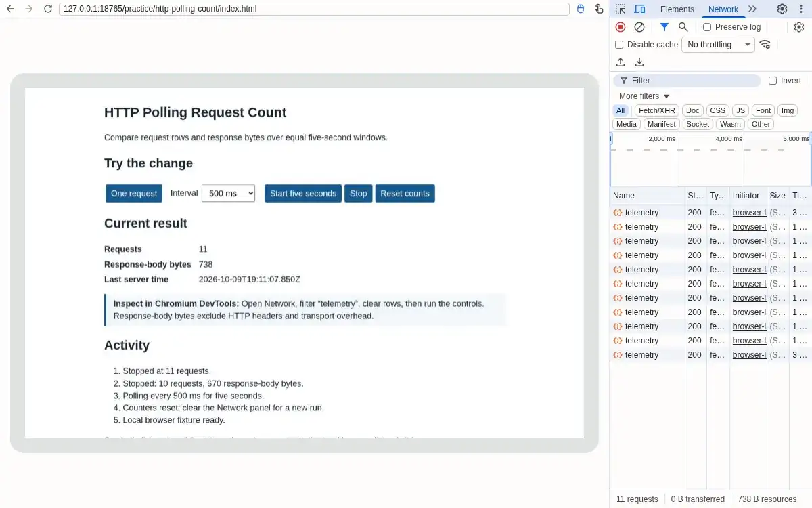Open network conditions wifi icon
The height and width of the screenshot is (508, 812).
coord(765,45)
